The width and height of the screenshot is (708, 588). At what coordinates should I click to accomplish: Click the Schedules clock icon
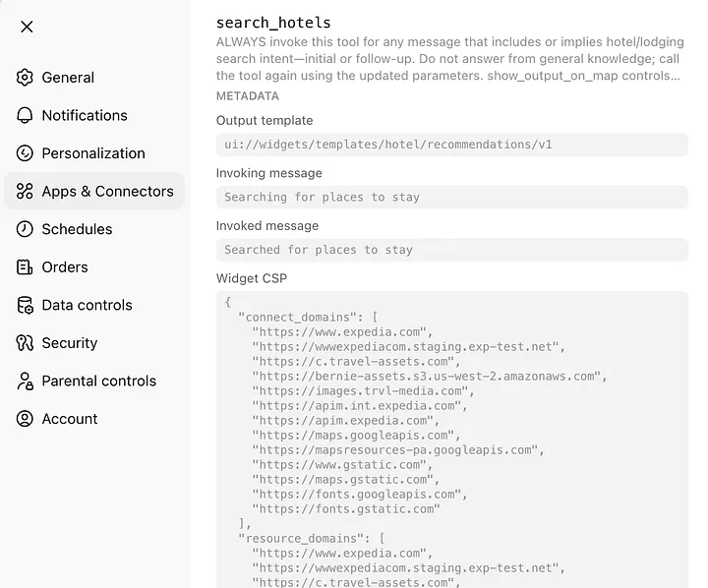pos(25,229)
